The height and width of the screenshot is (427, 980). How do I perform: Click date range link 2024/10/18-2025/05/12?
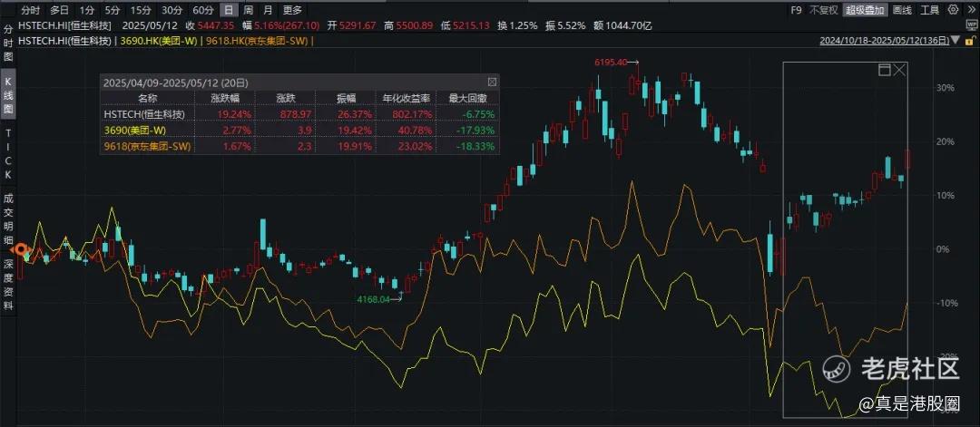click(x=886, y=41)
